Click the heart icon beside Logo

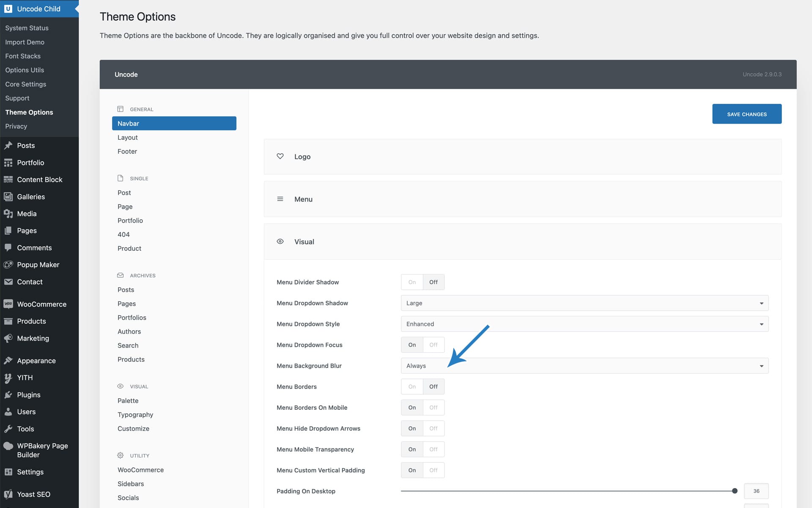280,156
